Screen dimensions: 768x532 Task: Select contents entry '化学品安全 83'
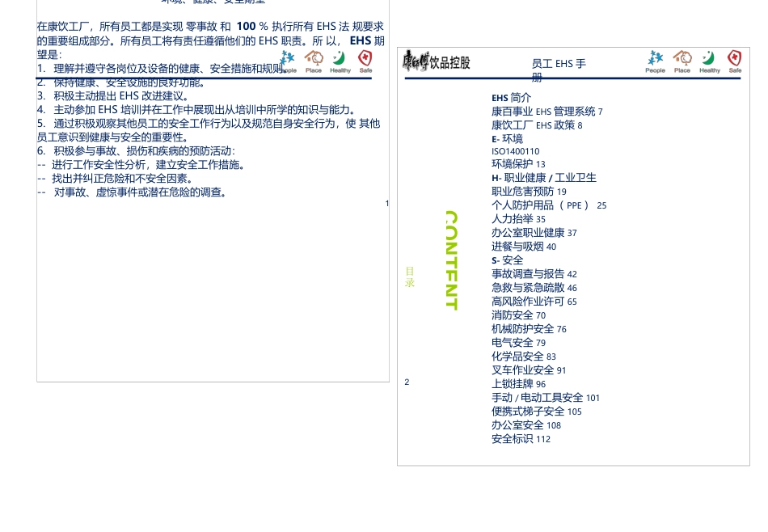[x=524, y=356]
